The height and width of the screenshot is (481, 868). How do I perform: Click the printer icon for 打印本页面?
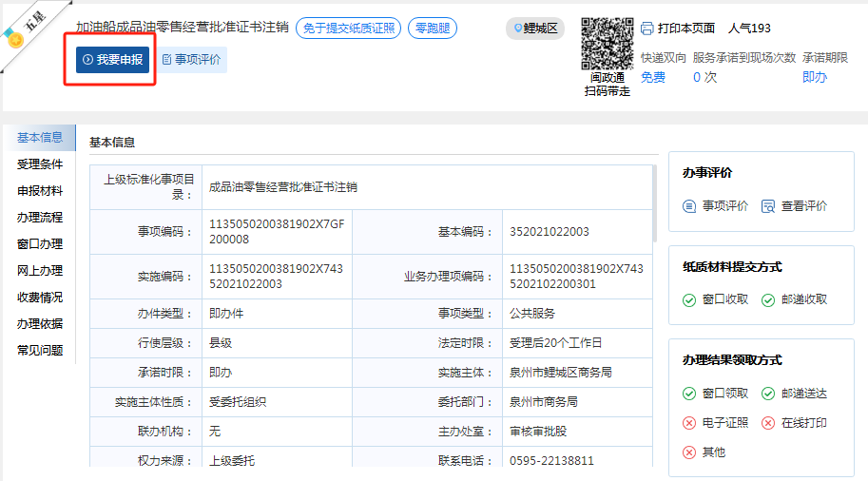coord(647,29)
